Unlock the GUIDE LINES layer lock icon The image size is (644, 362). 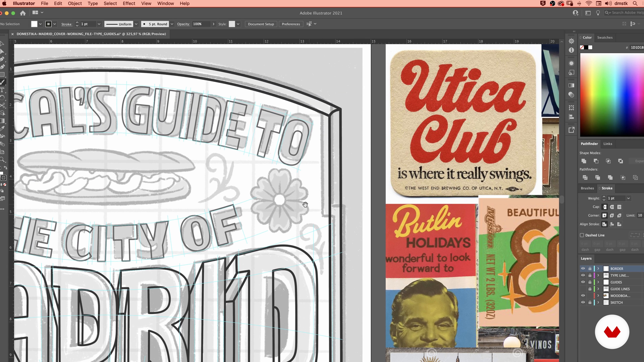point(590,289)
